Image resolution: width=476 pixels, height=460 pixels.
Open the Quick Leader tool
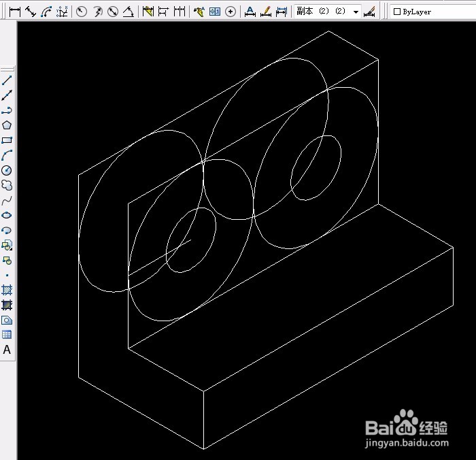pos(199,12)
